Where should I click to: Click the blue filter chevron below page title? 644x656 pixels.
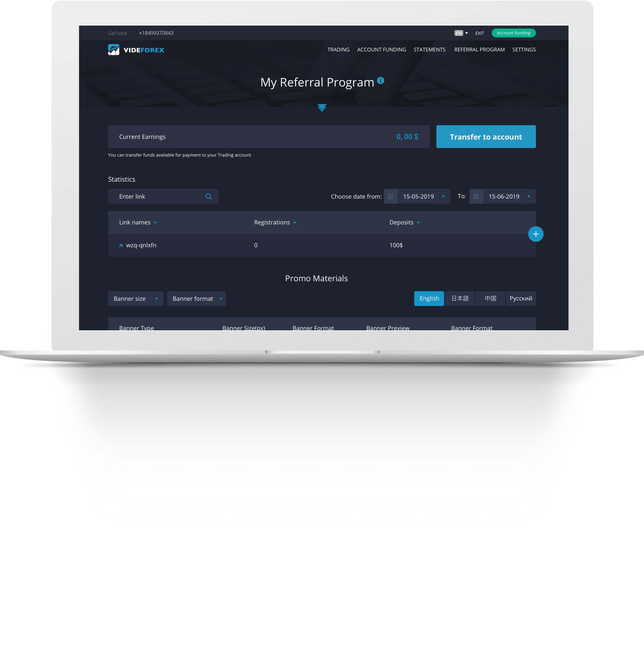pyautogui.click(x=321, y=107)
